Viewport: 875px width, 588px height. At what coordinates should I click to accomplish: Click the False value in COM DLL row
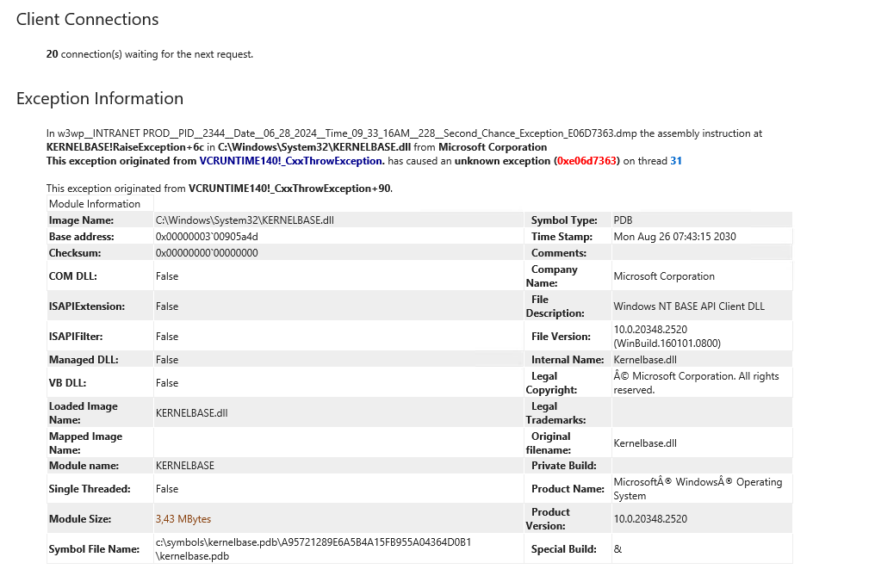point(167,276)
